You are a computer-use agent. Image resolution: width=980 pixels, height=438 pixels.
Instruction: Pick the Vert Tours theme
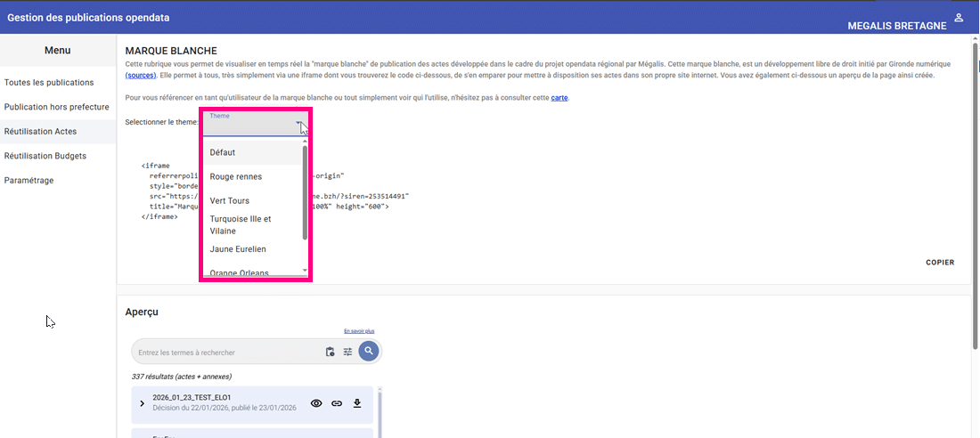coord(229,201)
